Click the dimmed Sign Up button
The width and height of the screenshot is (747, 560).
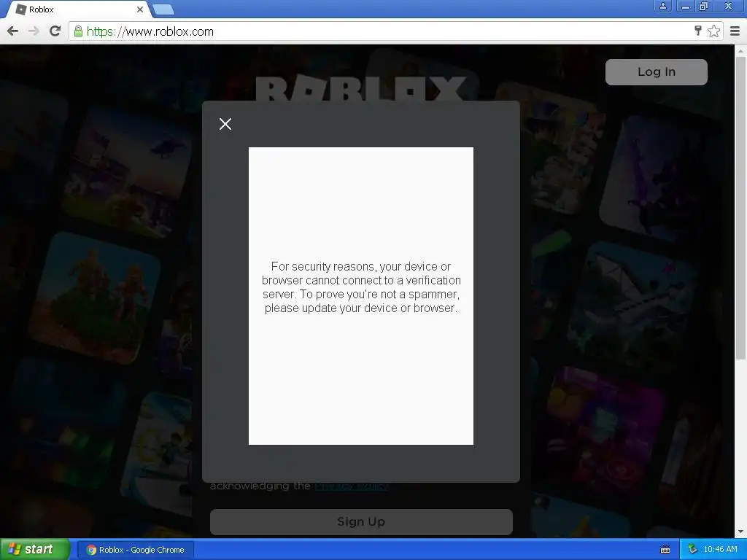click(x=361, y=521)
